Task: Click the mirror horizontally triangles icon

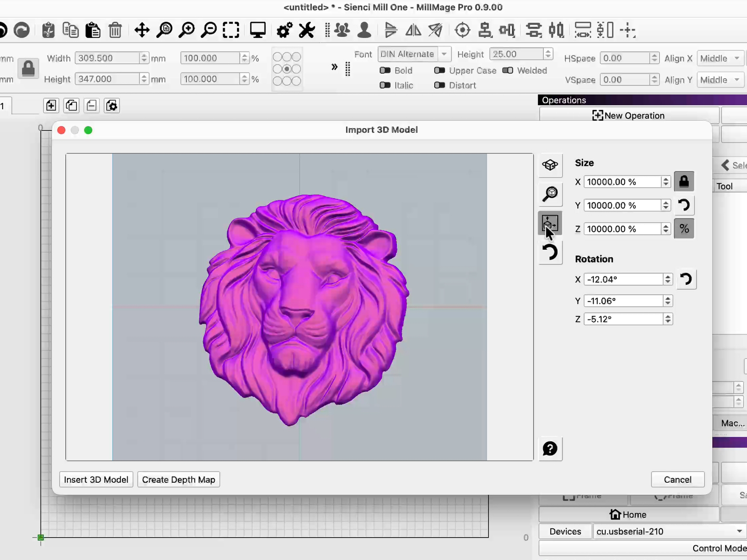Action: pos(413,31)
